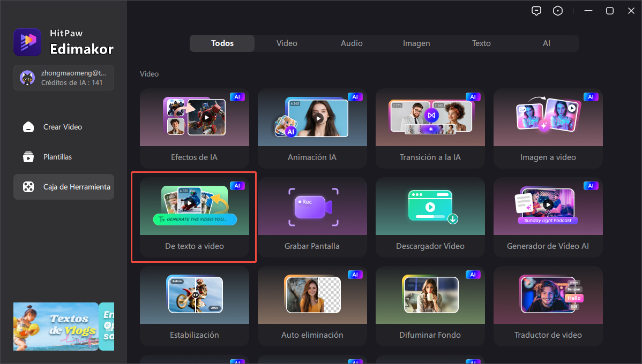Click AI badge on Animación IA
The width and height of the screenshot is (642, 364).
coord(355,97)
